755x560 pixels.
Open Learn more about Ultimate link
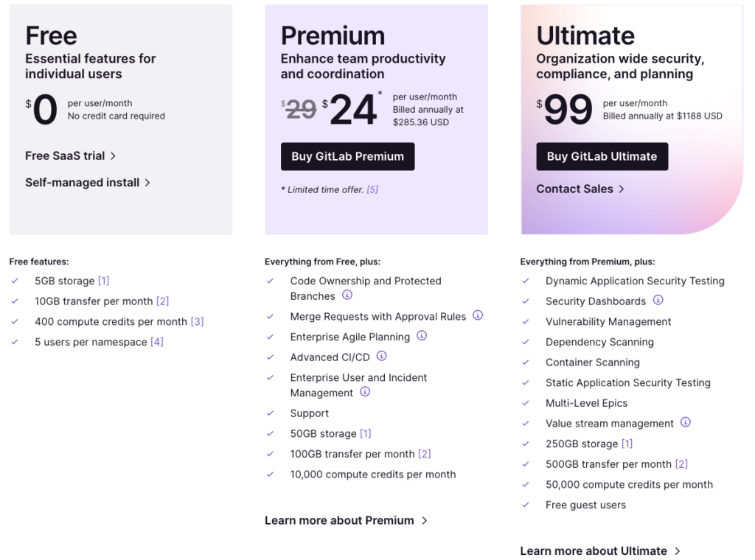point(600,551)
